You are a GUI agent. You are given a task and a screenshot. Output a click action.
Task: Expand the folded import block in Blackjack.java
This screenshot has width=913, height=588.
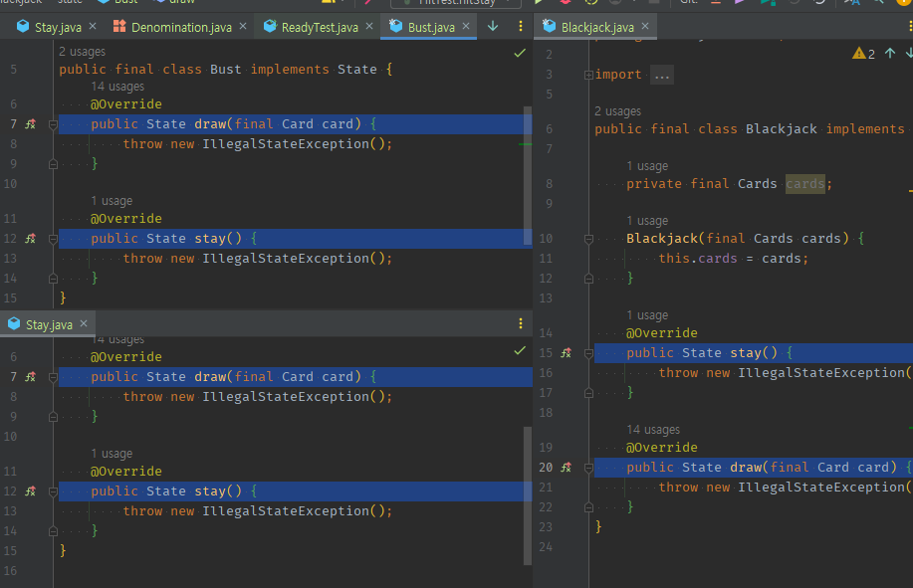coord(588,75)
